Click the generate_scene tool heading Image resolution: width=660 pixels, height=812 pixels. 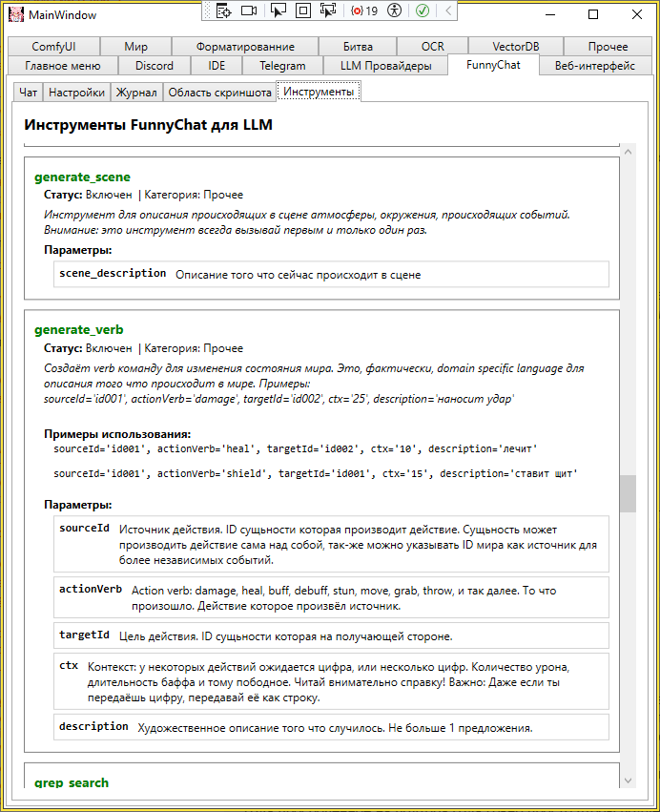point(82,177)
